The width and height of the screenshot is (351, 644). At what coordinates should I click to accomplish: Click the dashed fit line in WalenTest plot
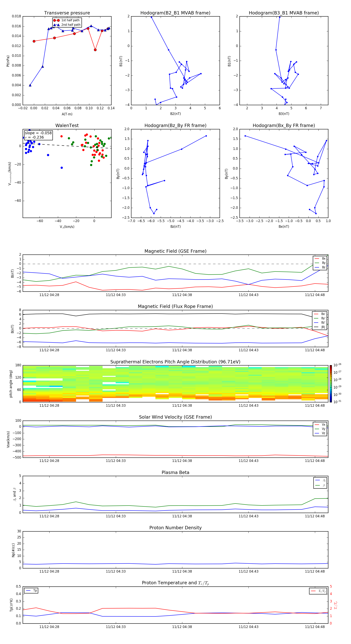tap(67, 146)
